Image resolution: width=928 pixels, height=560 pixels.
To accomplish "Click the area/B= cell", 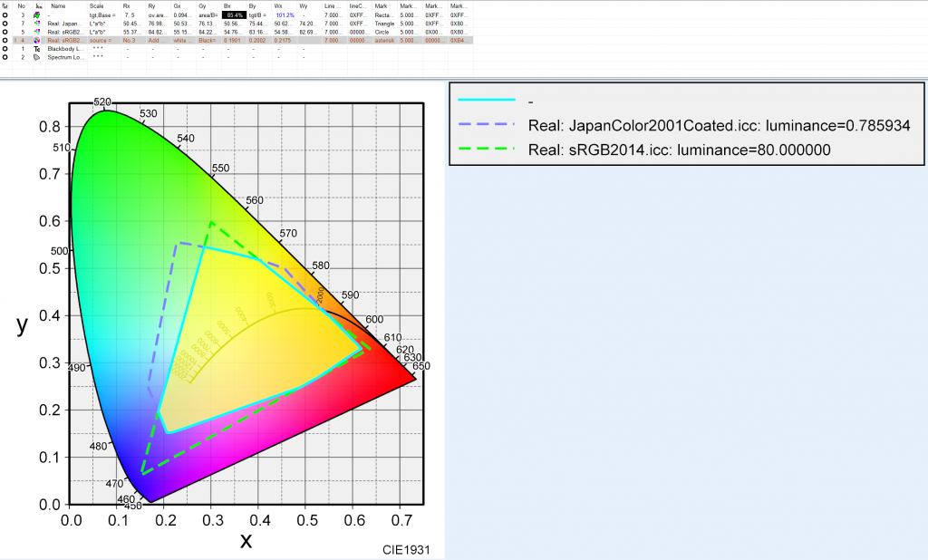I will [x=208, y=14].
